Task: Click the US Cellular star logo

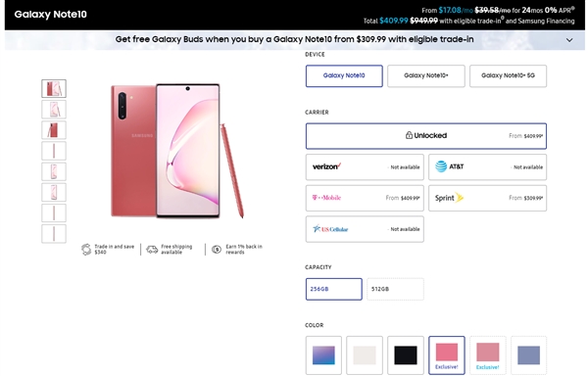Action: click(x=317, y=228)
